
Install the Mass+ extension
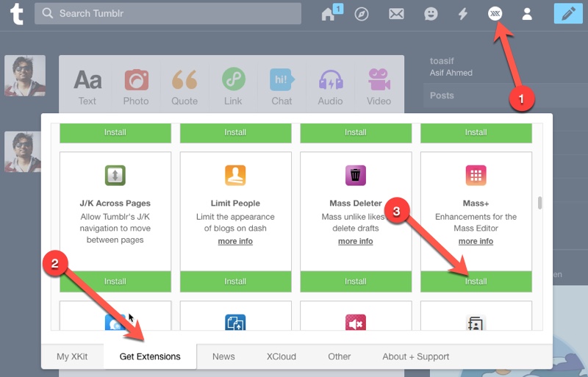point(476,281)
